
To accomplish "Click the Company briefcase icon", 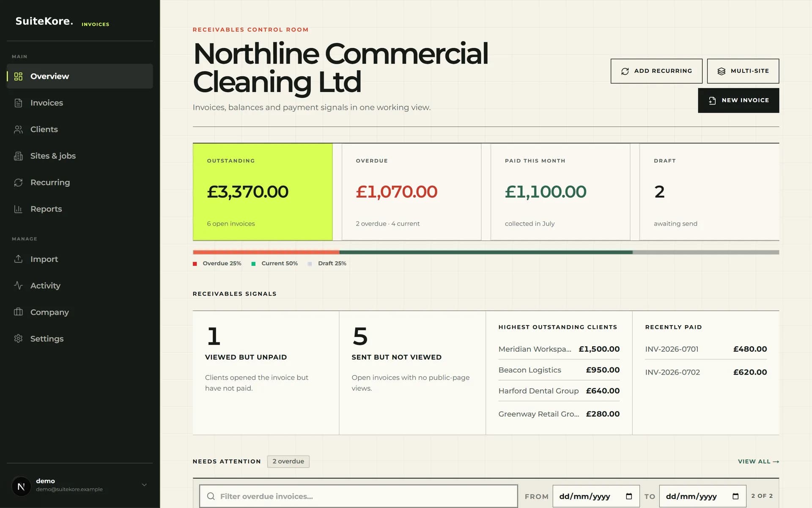I will [18, 312].
